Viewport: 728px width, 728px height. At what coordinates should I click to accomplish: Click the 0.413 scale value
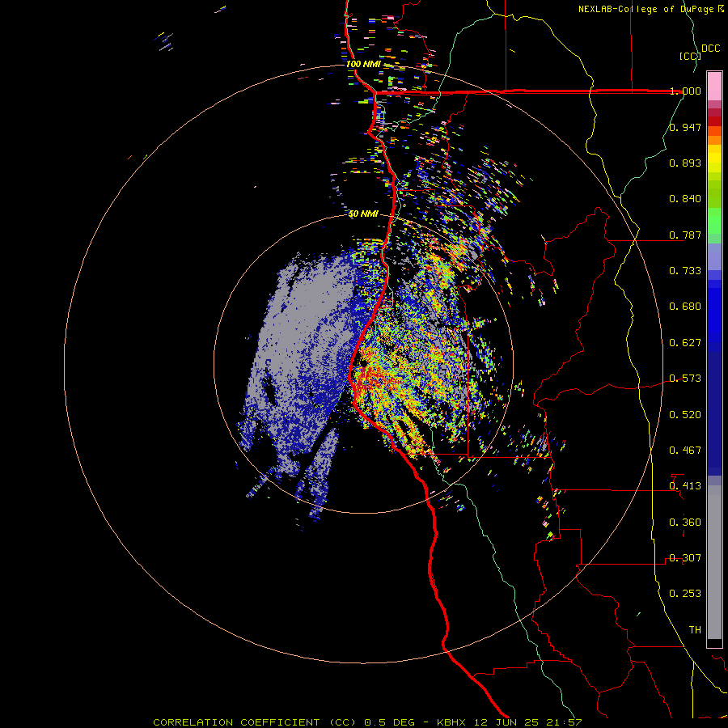point(685,486)
